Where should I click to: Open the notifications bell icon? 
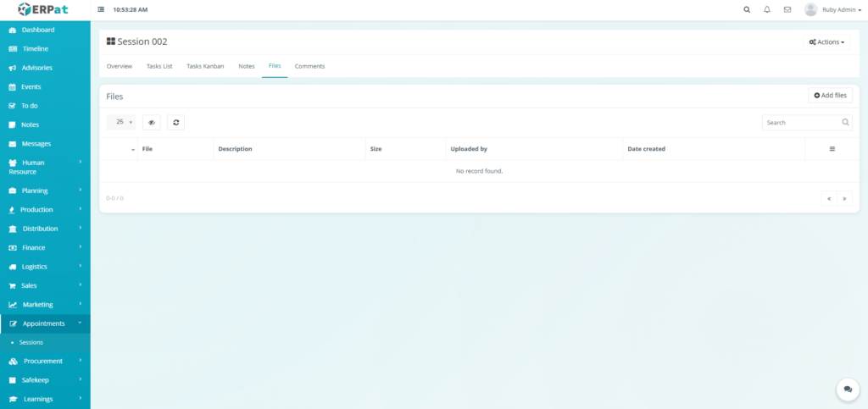767,9
